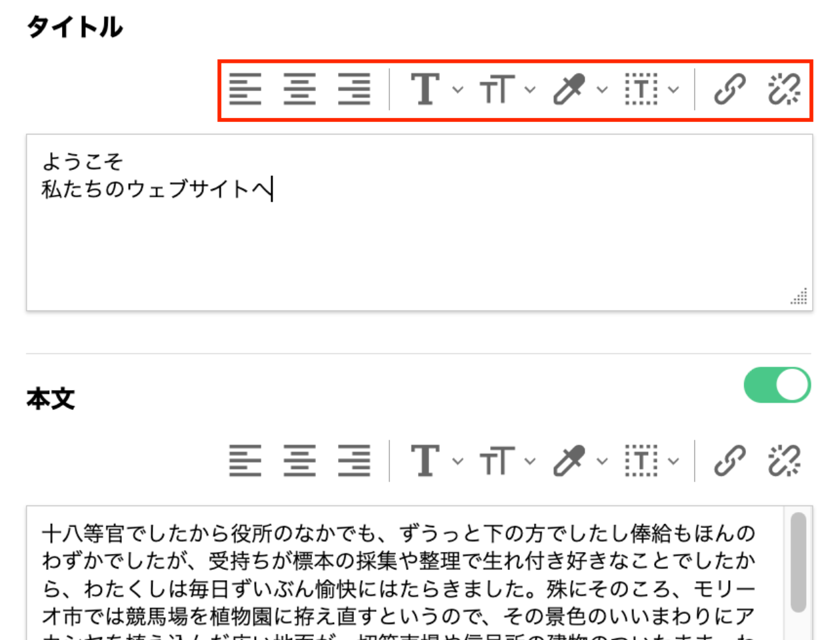Remove the hyperlink in the title editor
Viewport: 840px width, 640px height.
(x=785, y=89)
